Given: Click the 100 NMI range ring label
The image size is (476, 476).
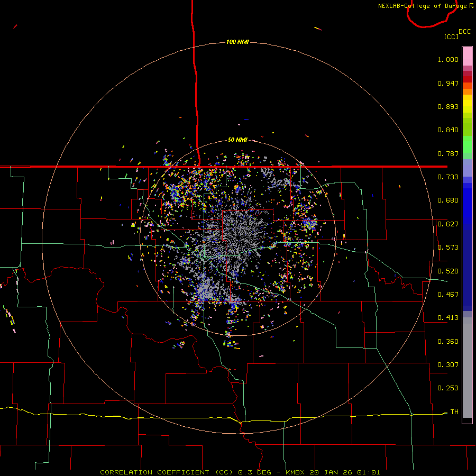Looking at the screenshot, I should (237, 42).
